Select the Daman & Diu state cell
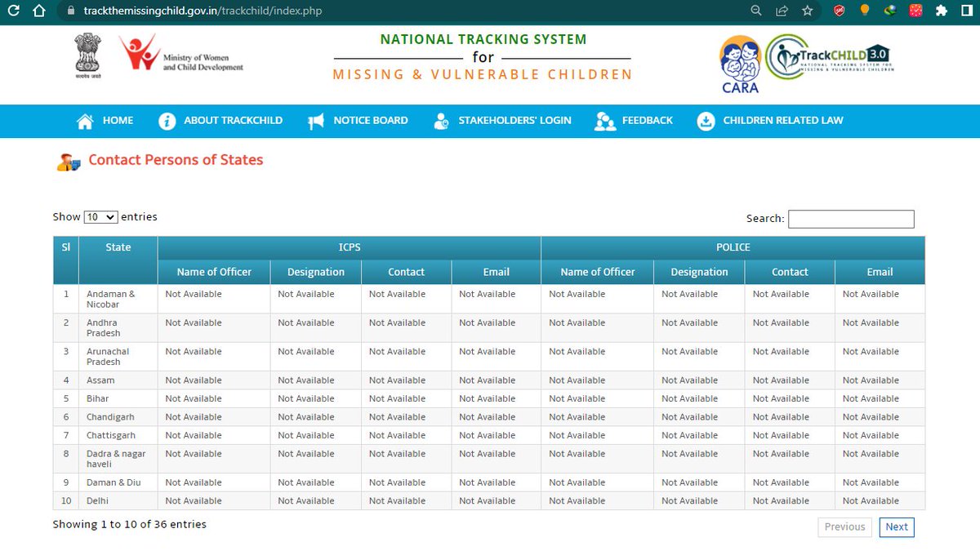This screenshot has width=980, height=551. click(118, 482)
